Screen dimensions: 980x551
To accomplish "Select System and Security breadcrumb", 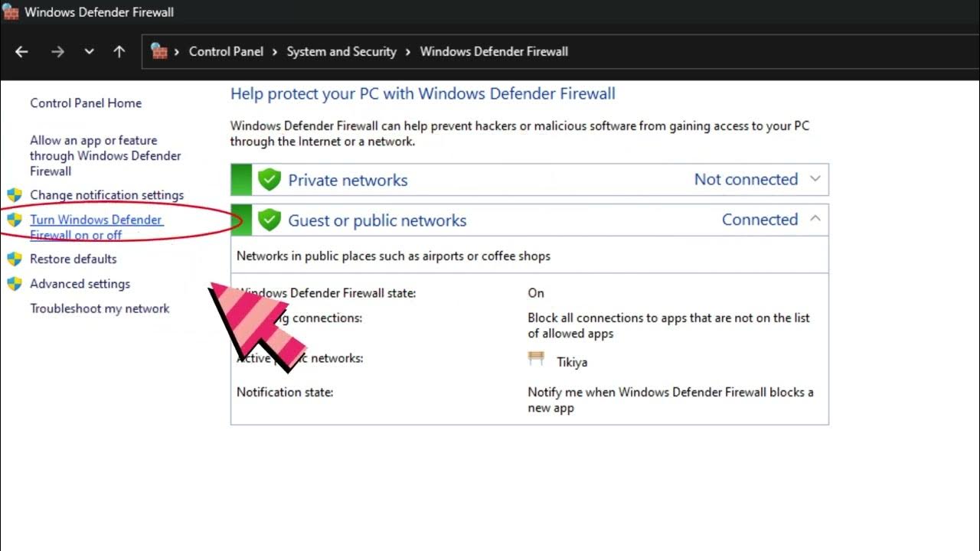I will (x=341, y=51).
